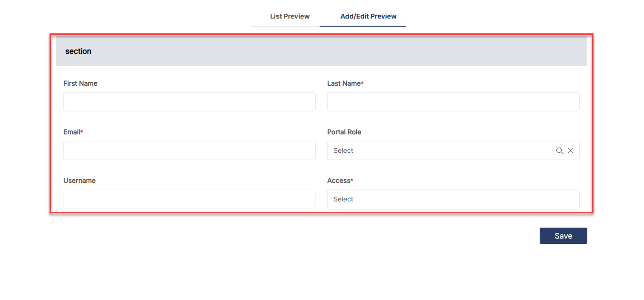This screenshot has height=300, width=644.
Task: Clear Portal Role using the X icon
Action: pos(571,150)
